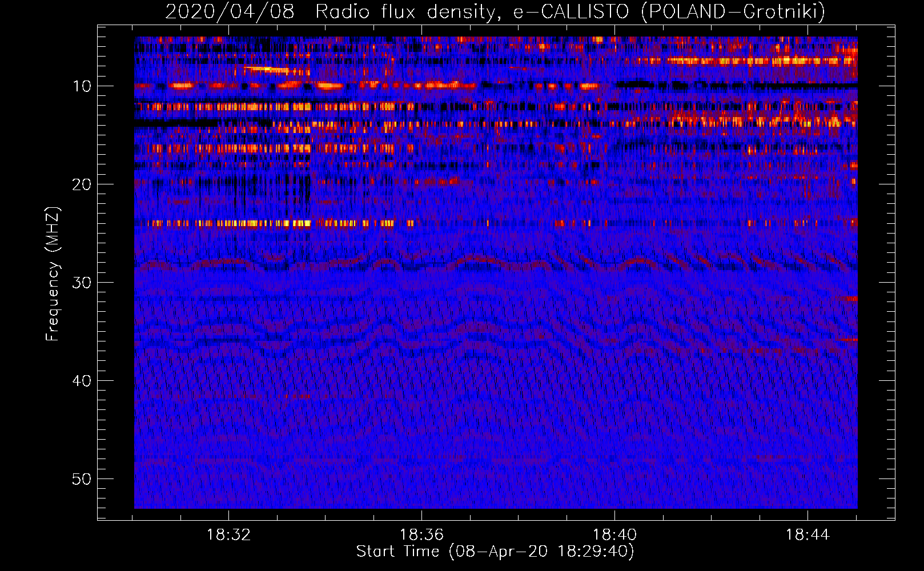This screenshot has height=571, width=924.
Task: Click the '18:36' time tick label
Action: pos(421,535)
